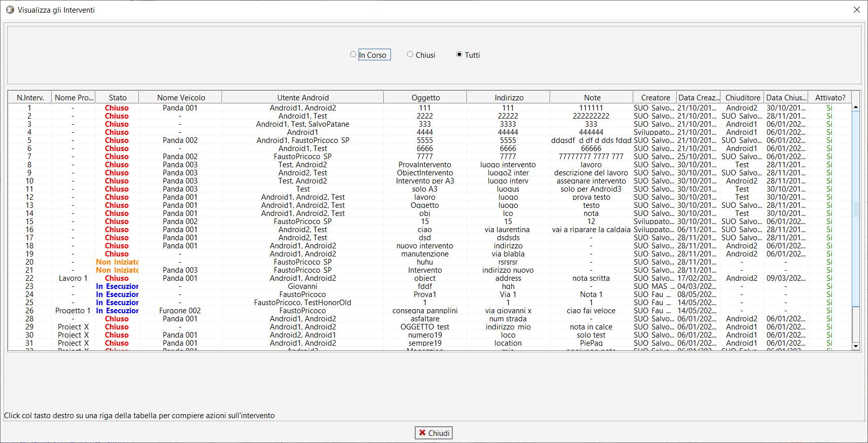Click 'descrizione del lavoro' note cell
The width and height of the screenshot is (868, 443).
tap(591, 173)
